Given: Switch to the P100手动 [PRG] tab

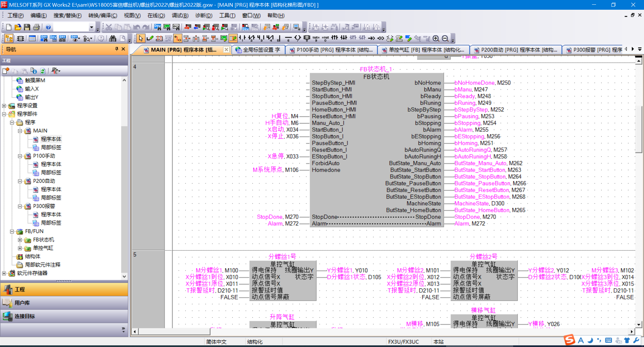Looking at the screenshot, I should pos(332,50).
